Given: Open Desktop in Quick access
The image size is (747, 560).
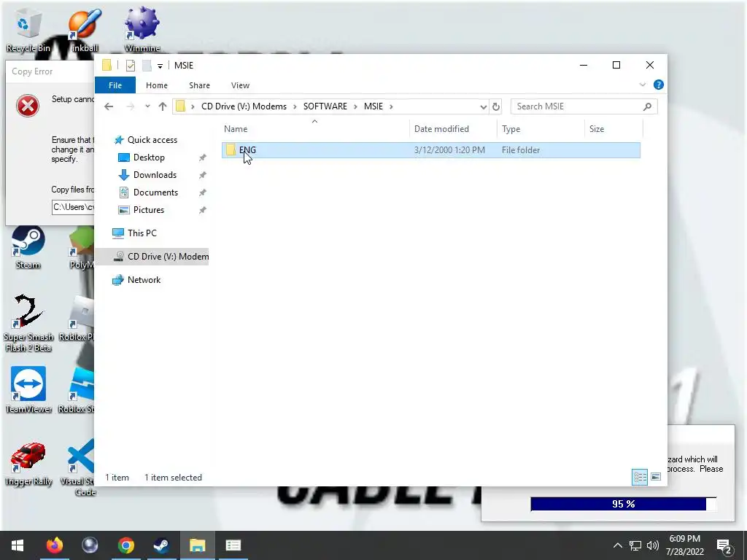Looking at the screenshot, I should 149,157.
